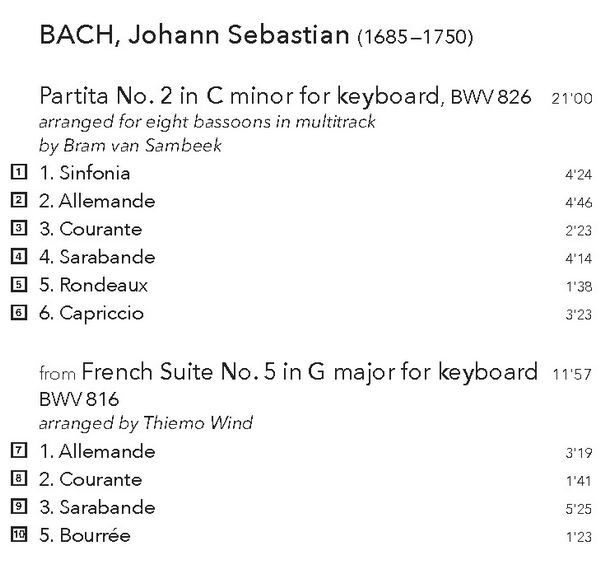Click track number 5 box icon

point(19,285)
